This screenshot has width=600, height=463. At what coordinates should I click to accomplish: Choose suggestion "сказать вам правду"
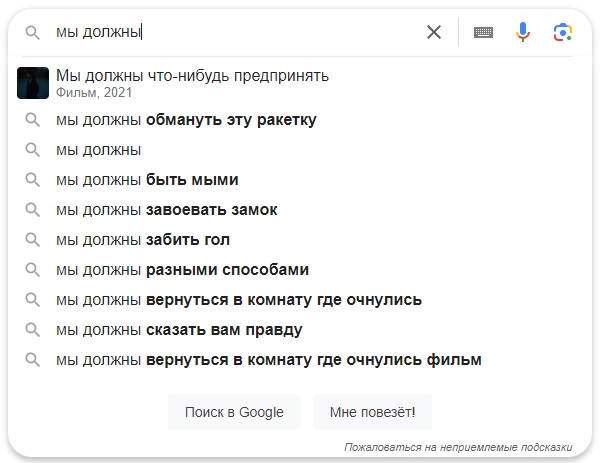pyautogui.click(x=179, y=330)
